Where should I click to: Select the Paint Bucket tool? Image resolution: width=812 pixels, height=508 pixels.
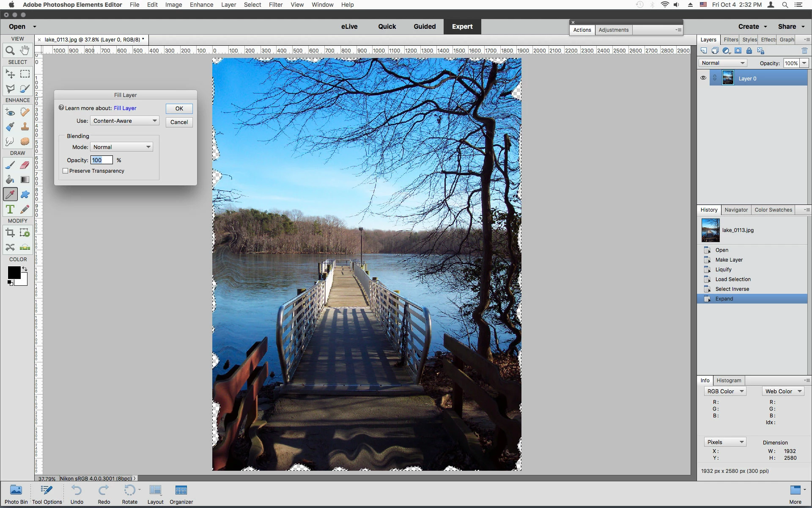(x=10, y=179)
